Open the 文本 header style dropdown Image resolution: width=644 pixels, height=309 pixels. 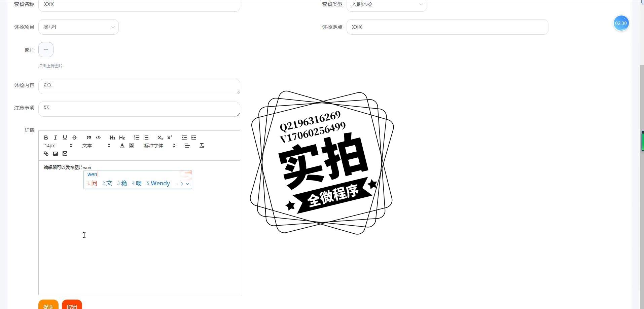[x=96, y=146]
